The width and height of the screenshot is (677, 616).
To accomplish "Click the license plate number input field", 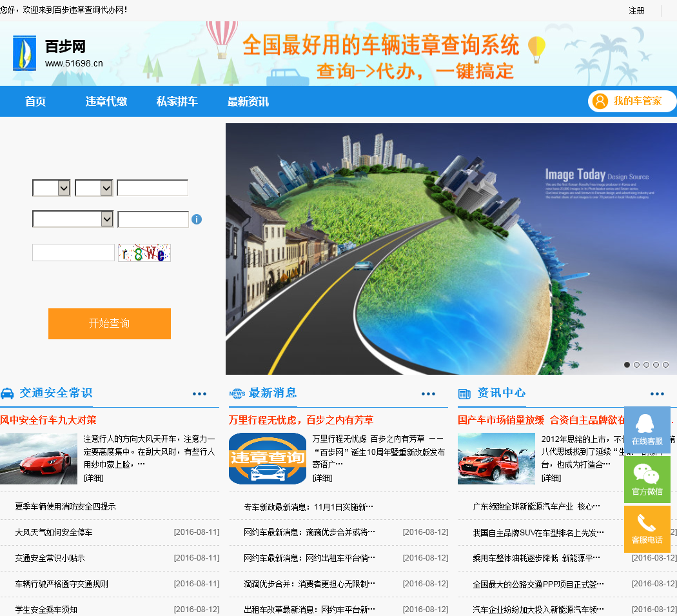I will (152, 188).
